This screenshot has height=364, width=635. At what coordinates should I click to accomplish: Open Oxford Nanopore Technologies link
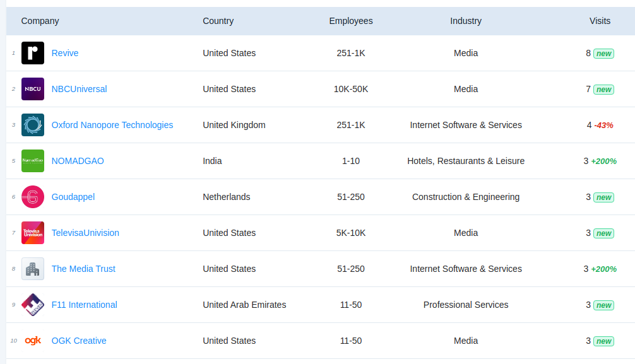click(x=112, y=125)
